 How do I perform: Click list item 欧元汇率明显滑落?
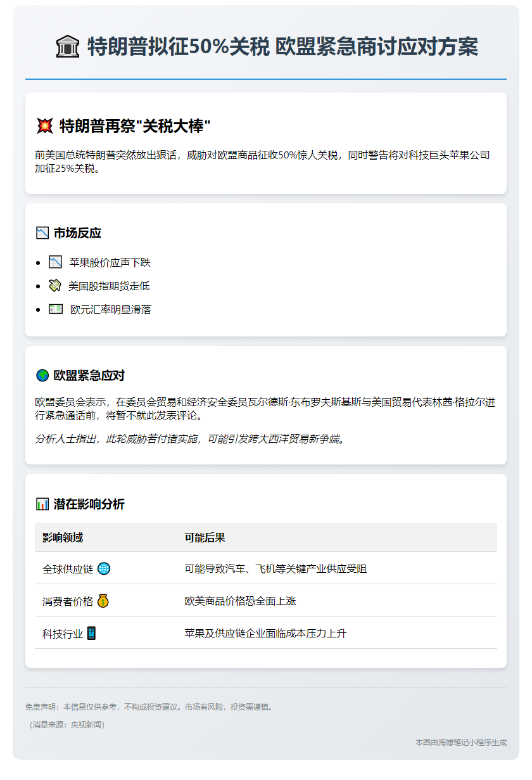click(111, 309)
